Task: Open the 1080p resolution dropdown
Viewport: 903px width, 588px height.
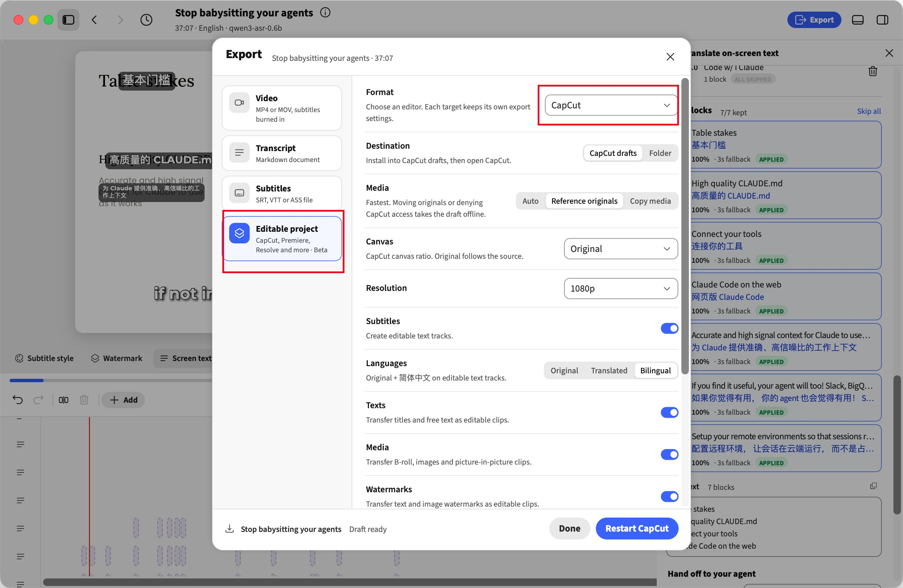Action: [621, 289]
